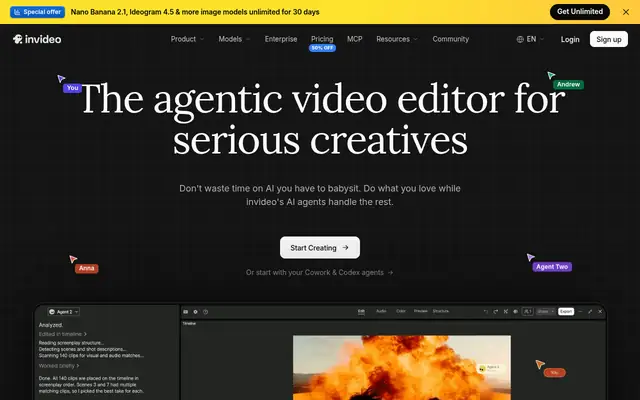
Task: Click the Start Creating button
Action: pos(320,247)
